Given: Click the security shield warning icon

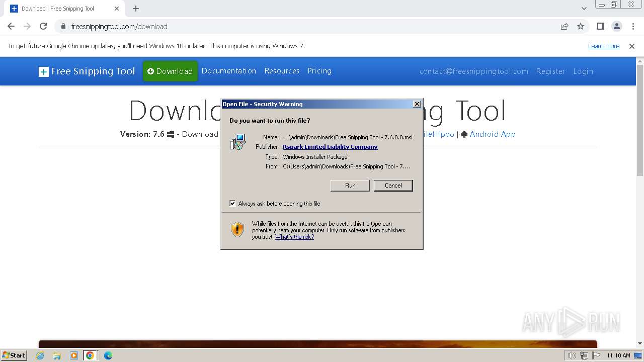Looking at the screenshot, I should point(237,229).
